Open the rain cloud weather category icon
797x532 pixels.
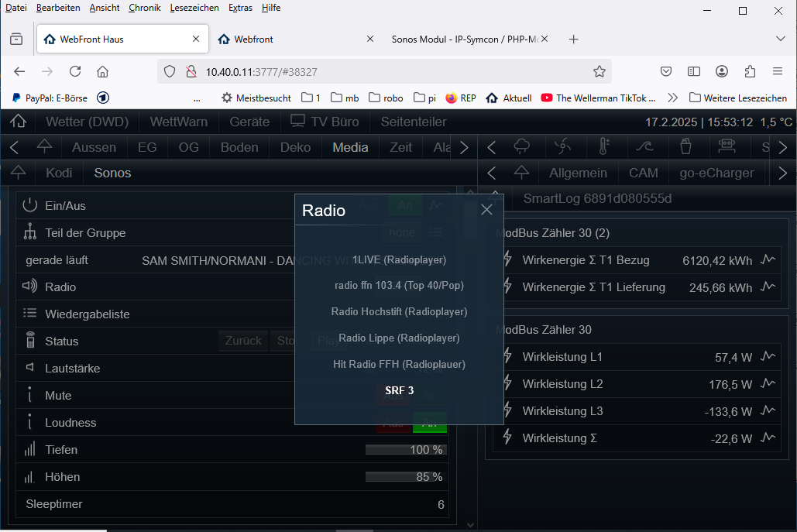point(522,147)
